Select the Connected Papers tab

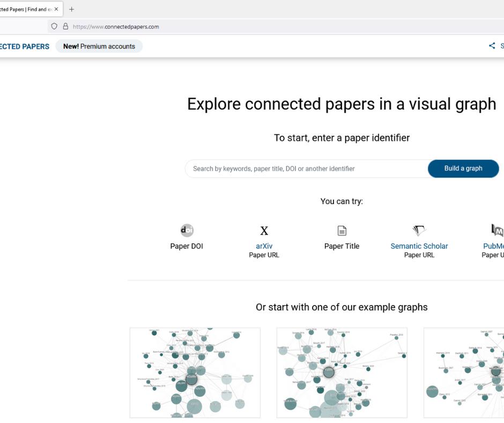(27, 9)
